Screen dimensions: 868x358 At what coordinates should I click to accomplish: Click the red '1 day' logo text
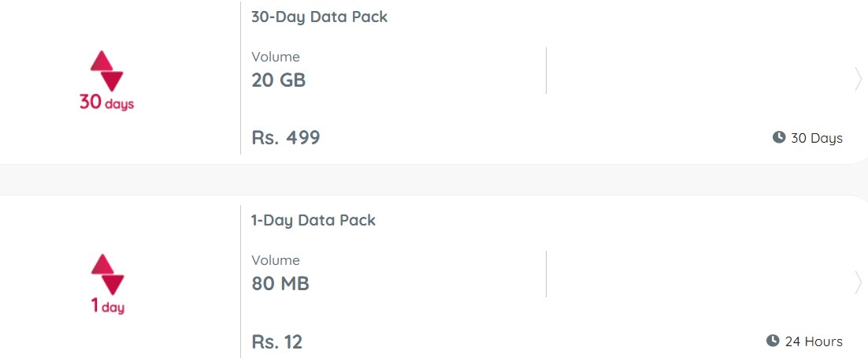tap(107, 305)
